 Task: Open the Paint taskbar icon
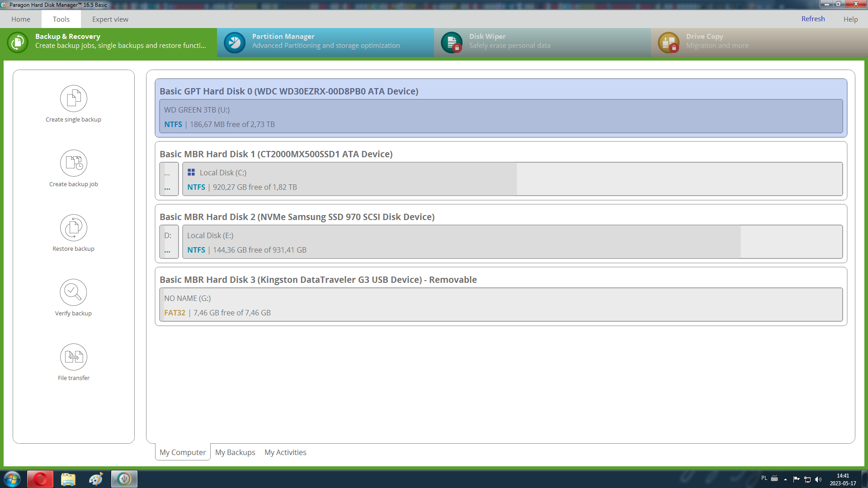point(96,479)
